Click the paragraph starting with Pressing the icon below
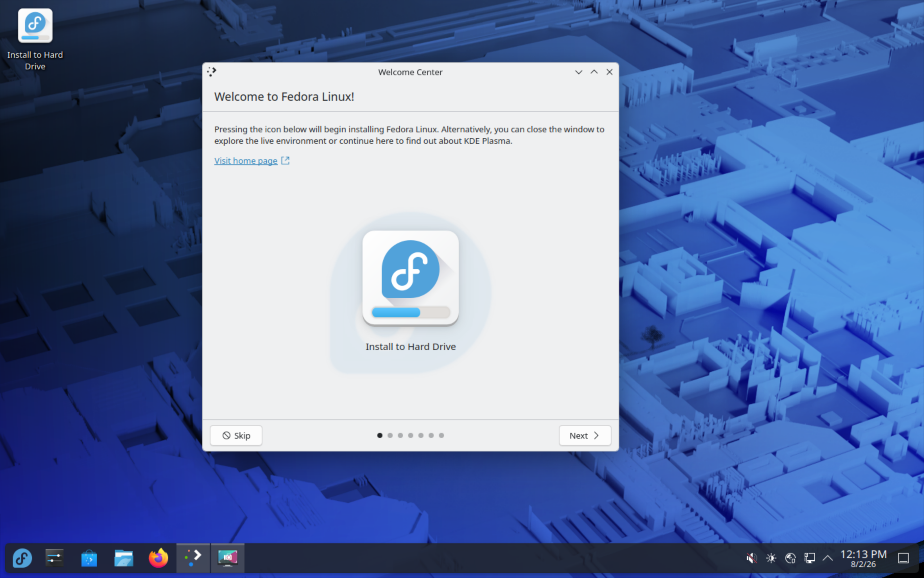Image resolution: width=924 pixels, height=578 pixels. tap(409, 135)
